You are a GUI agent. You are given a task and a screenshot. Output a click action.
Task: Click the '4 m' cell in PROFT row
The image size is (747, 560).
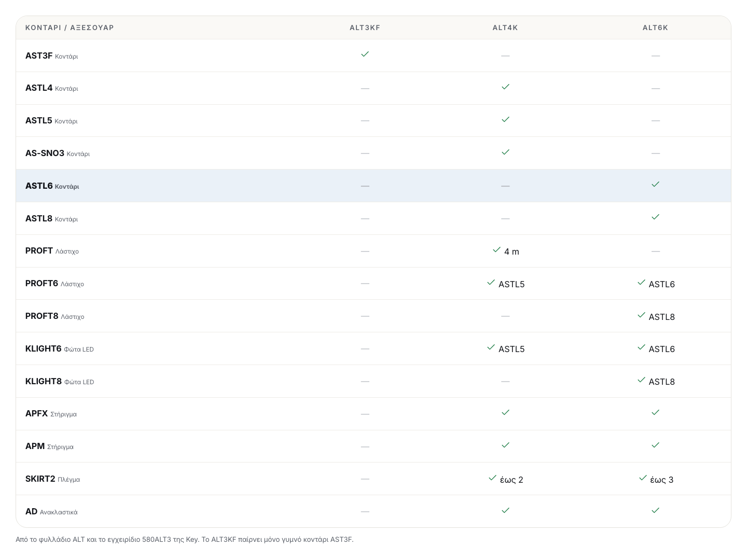[506, 251]
